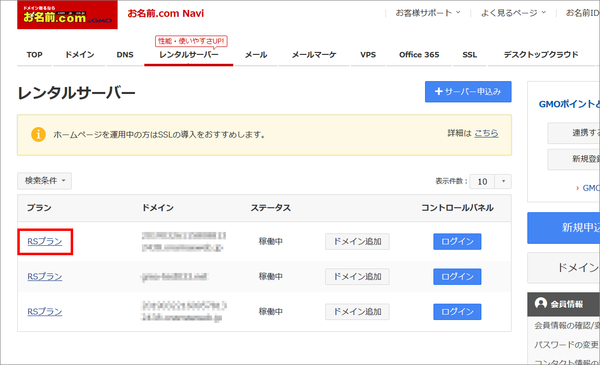Viewport: 600px width, 365px height.
Task: Expand the よく見るページ menu
Action: (513, 13)
